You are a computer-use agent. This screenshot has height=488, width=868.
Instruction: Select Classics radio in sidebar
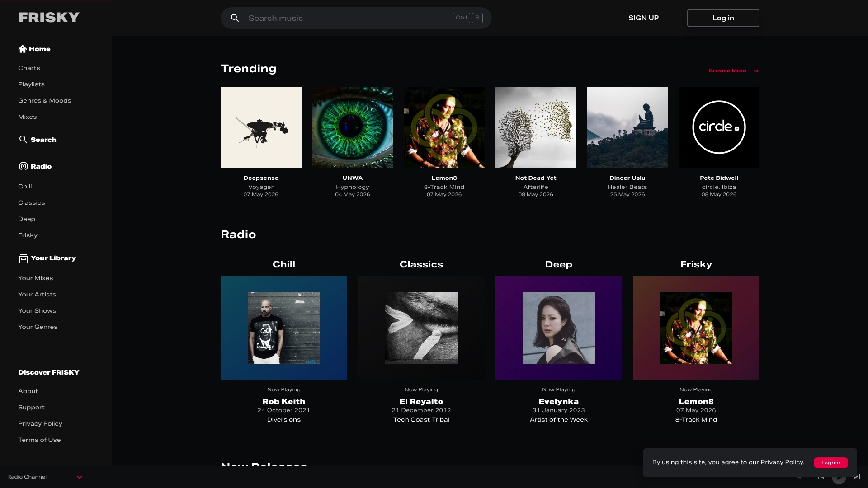pyautogui.click(x=31, y=203)
